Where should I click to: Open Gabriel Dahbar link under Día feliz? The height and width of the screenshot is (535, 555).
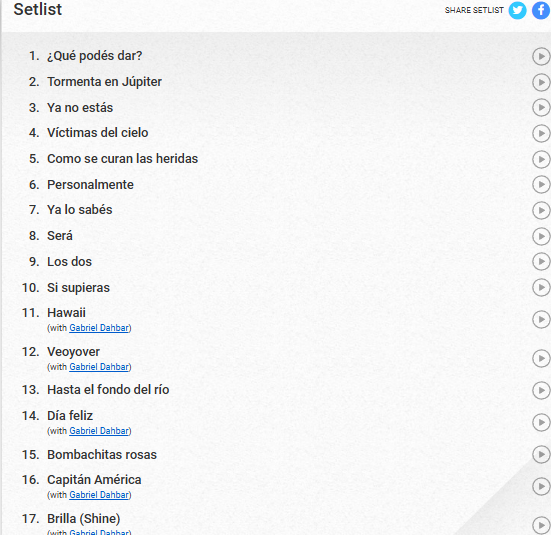[x=99, y=431]
